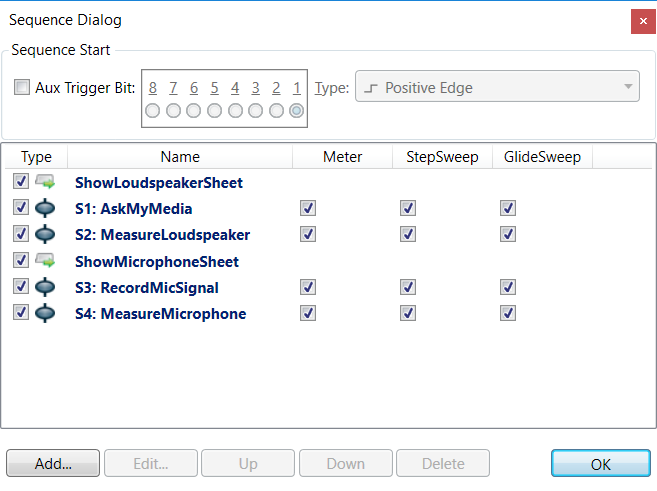The image size is (657, 491).
Task: Click the ShowLoudspeakerSheet green arrow icon
Action: coord(46,182)
